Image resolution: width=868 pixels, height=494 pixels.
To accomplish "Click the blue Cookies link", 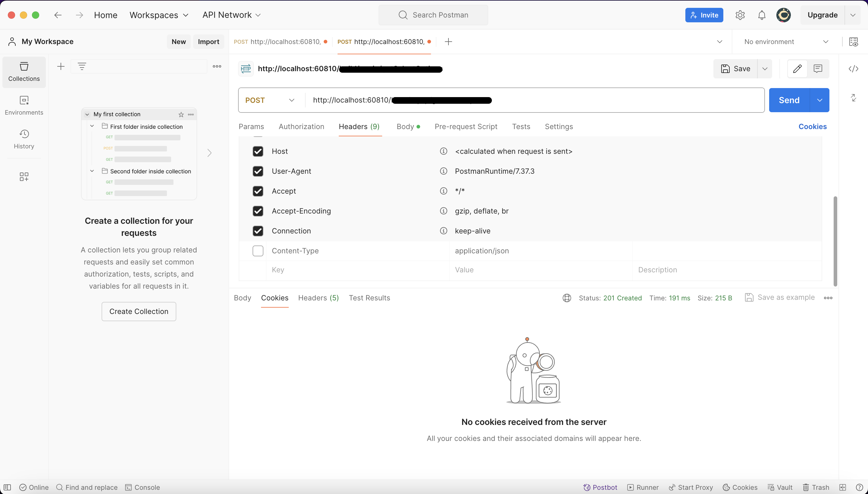I will pyautogui.click(x=813, y=127).
